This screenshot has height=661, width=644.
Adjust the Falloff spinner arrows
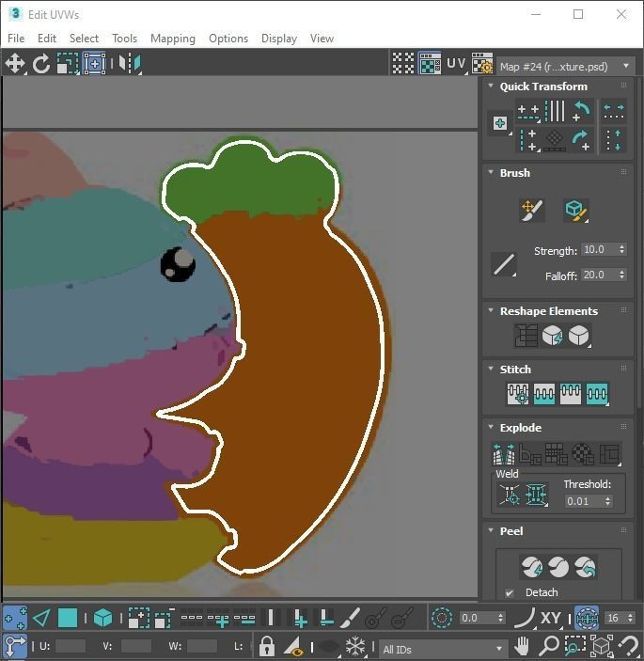(x=621, y=275)
